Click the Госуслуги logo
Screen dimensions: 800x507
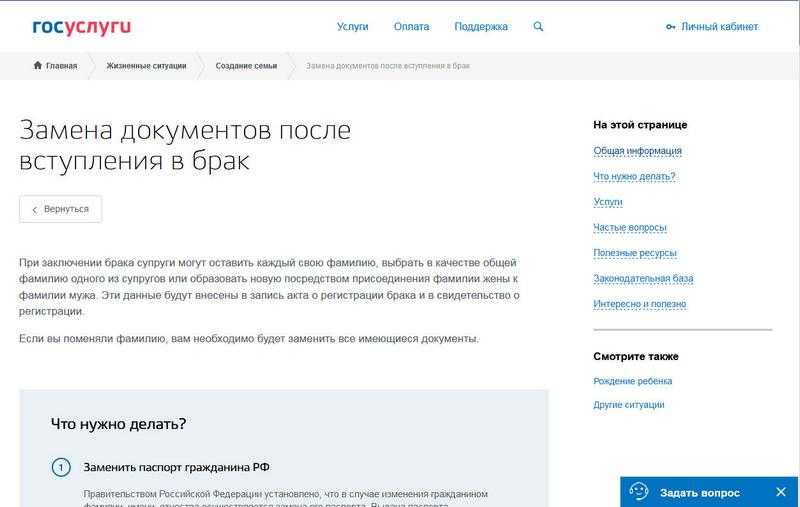coord(81,27)
